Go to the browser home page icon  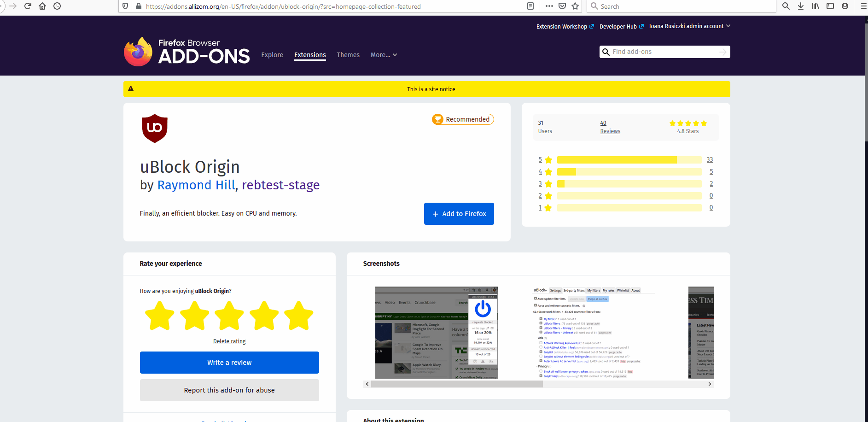click(x=42, y=6)
